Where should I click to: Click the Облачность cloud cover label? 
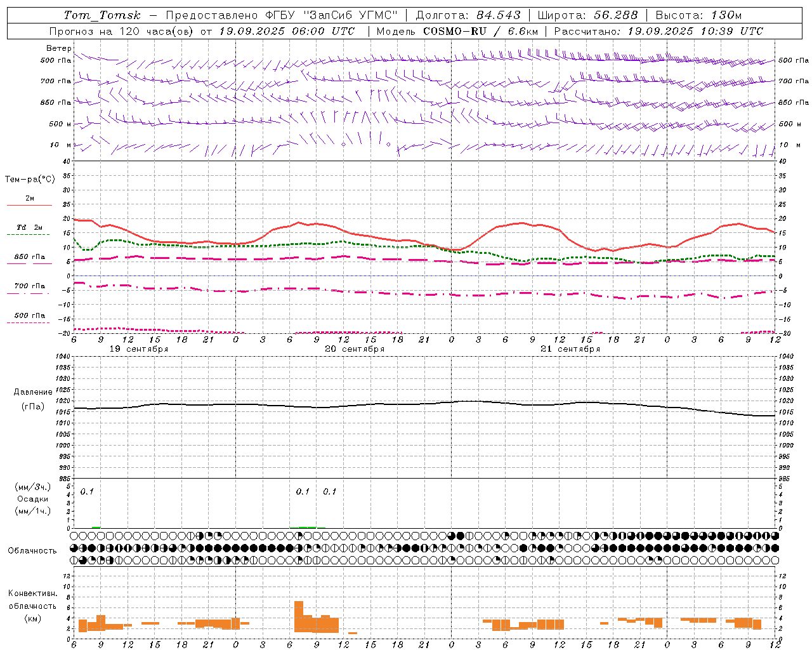click(x=32, y=551)
